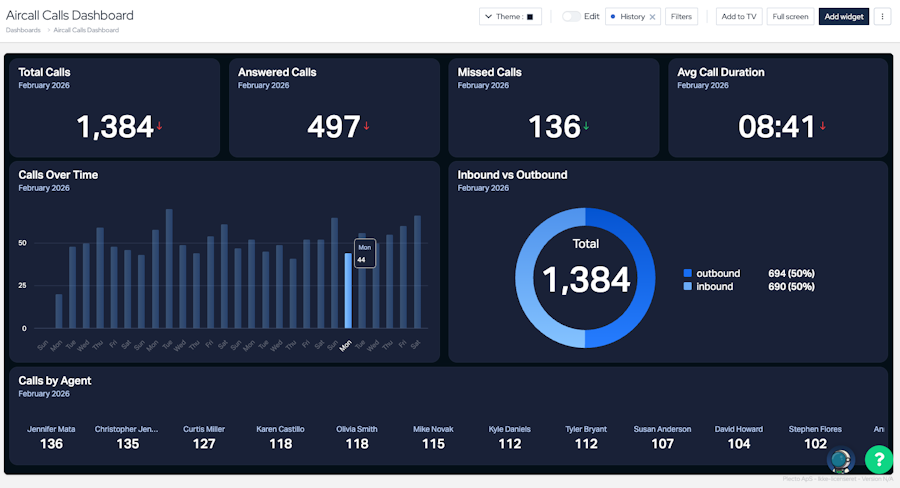This screenshot has height=488, width=900.
Task: Click the red trend arrow beside Total Calls
Action: pyautogui.click(x=160, y=126)
